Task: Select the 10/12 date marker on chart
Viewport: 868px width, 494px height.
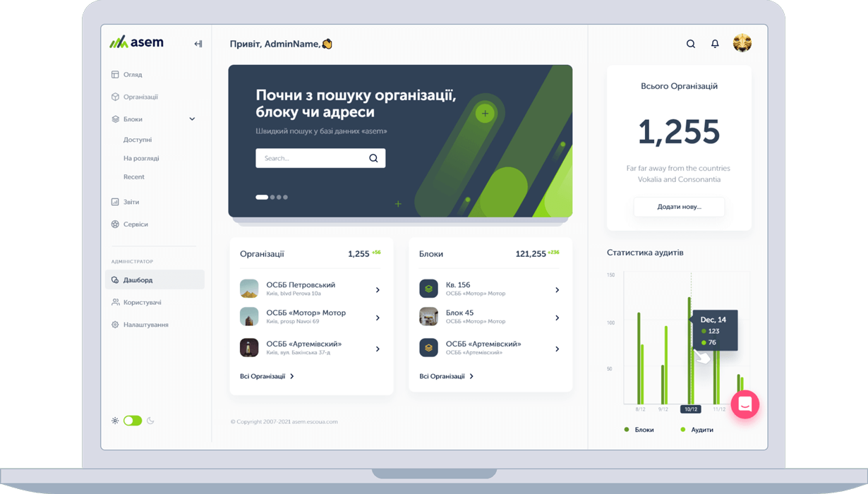Action: tap(691, 409)
